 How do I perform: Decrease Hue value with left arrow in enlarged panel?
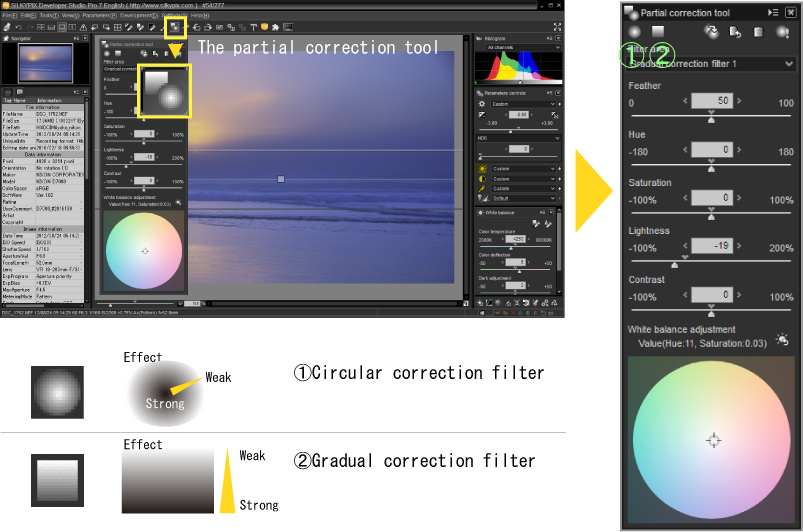point(685,150)
